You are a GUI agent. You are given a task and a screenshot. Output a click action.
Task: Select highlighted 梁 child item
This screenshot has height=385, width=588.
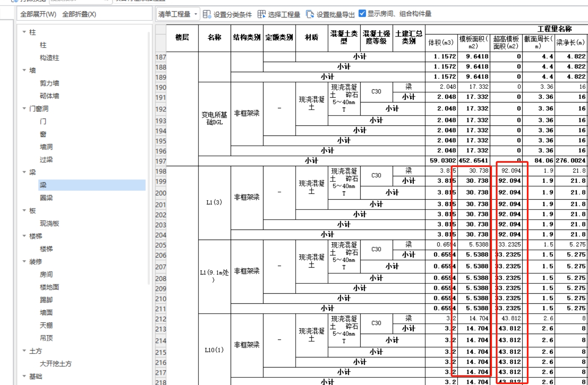[92, 185]
